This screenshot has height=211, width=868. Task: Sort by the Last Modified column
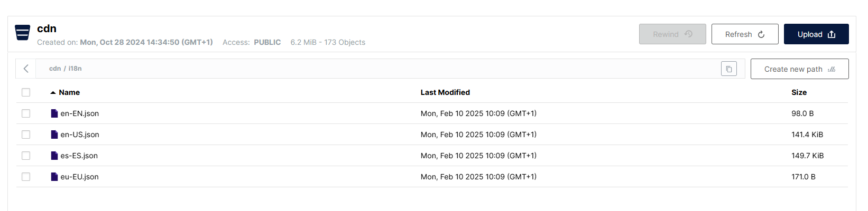tap(445, 92)
